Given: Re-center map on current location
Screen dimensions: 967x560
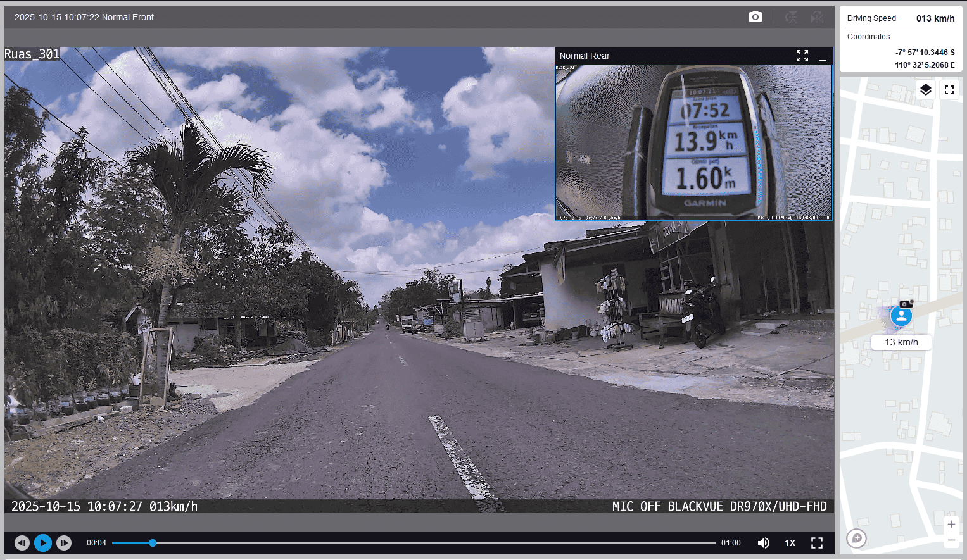Looking at the screenshot, I should tap(856, 538).
